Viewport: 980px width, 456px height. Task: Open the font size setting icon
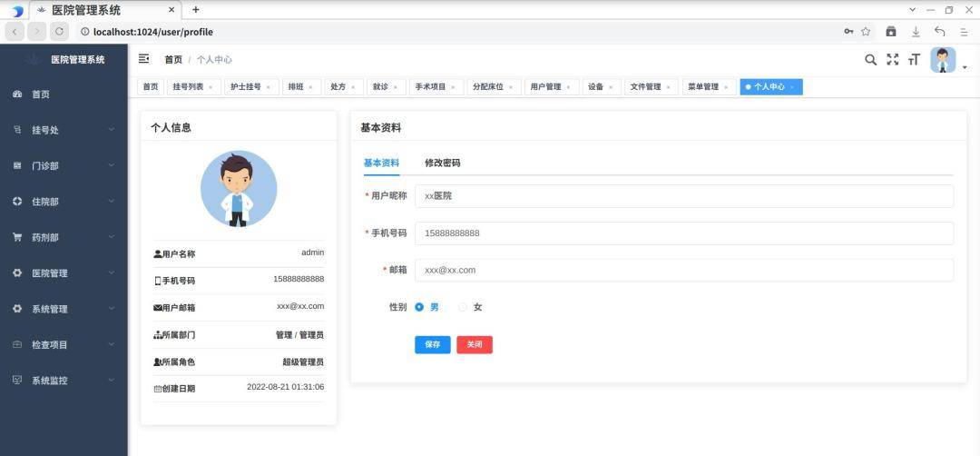pyautogui.click(x=915, y=59)
